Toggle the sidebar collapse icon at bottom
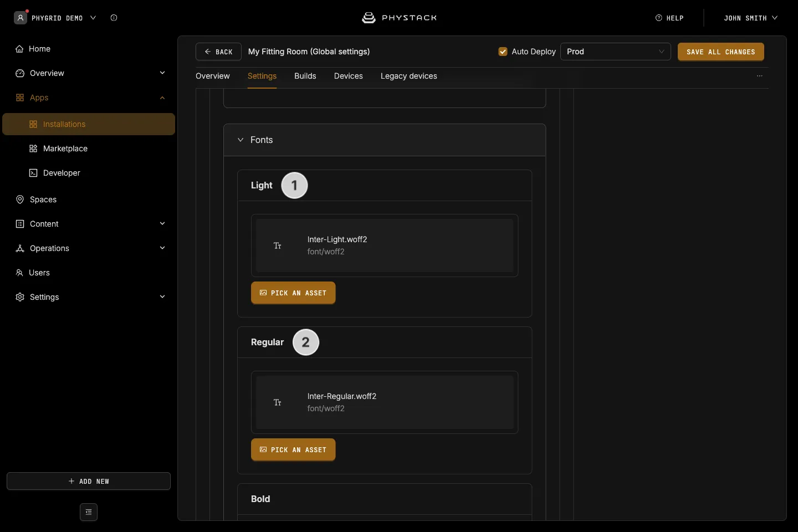Screen dimensions: 798x532 [x=89, y=512]
